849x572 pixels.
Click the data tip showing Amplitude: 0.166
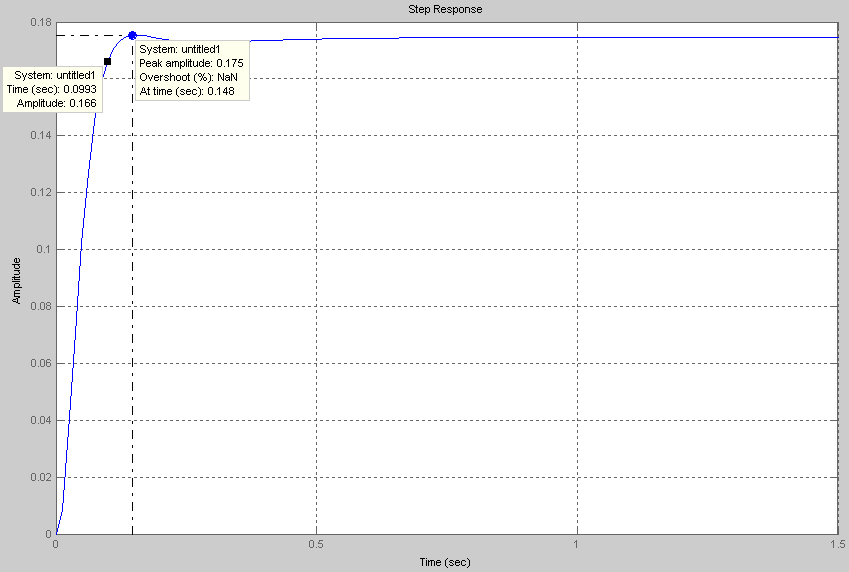[53, 89]
